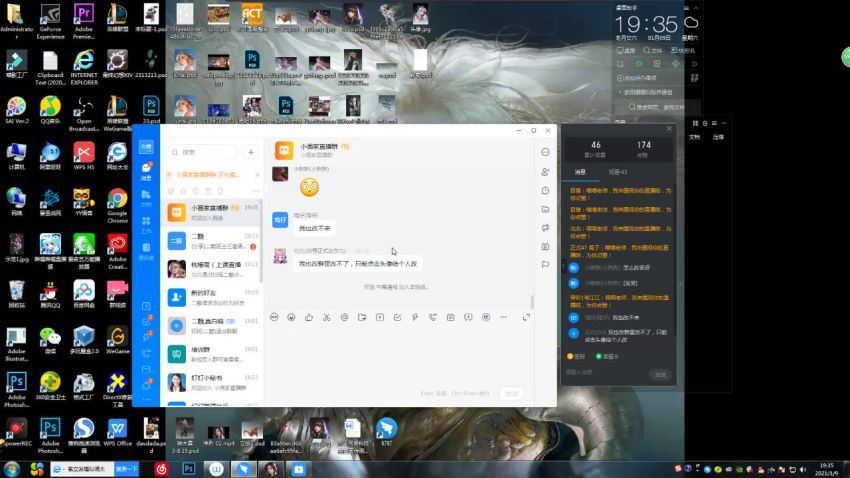This screenshot has height=478, width=850.
Task: Click the plus button beside DingTalk search
Action: [251, 153]
